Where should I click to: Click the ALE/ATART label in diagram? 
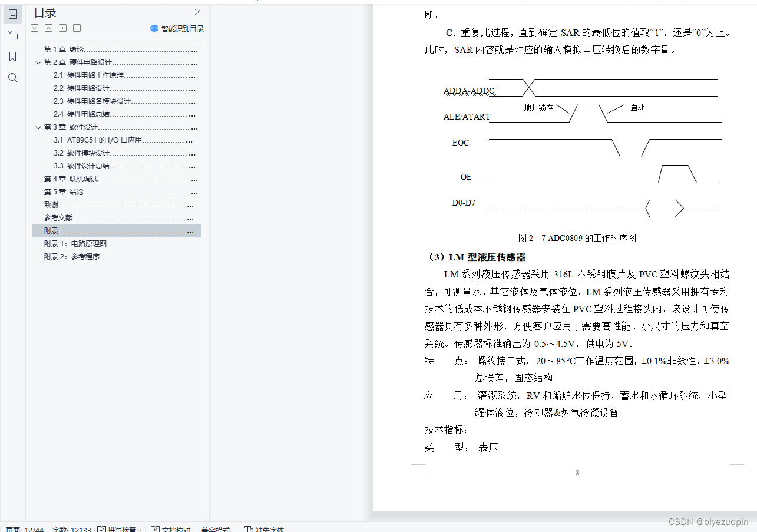point(467,117)
